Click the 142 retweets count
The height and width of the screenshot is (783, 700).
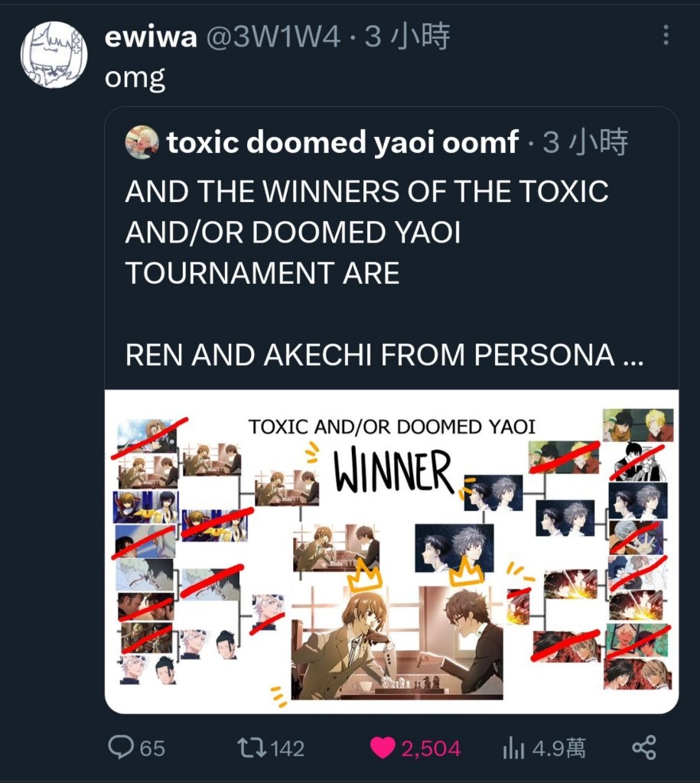[x=288, y=749]
